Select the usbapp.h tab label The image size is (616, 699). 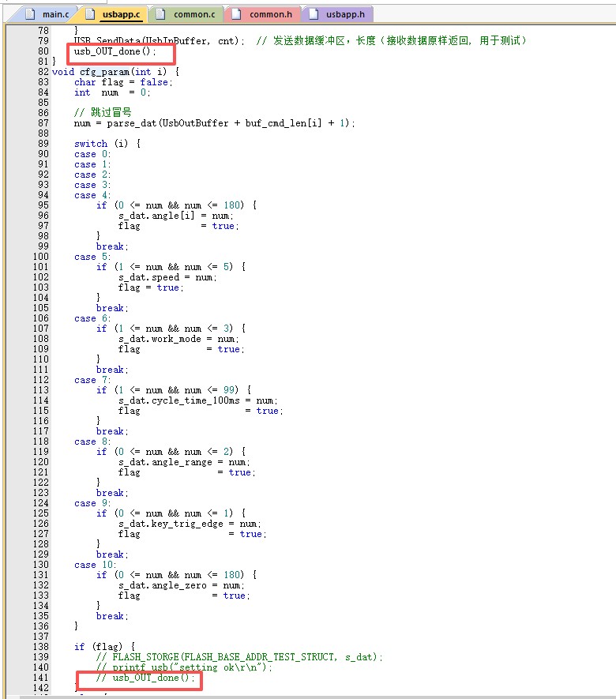click(x=344, y=14)
